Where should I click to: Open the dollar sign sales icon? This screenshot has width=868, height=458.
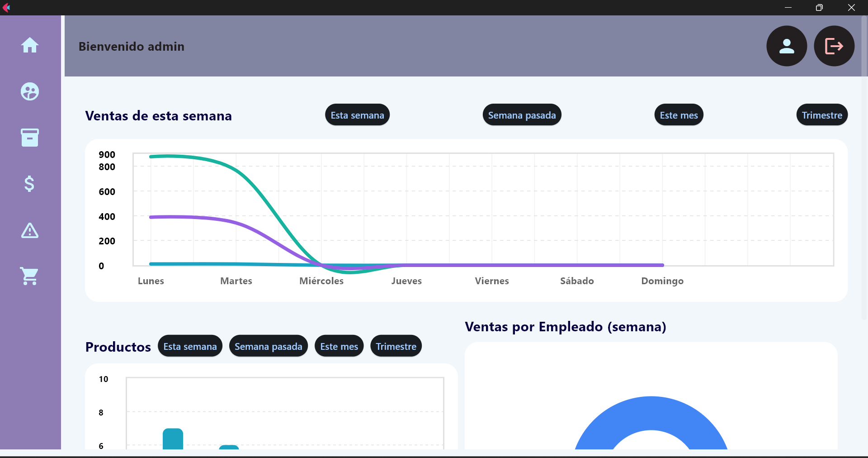(30, 184)
